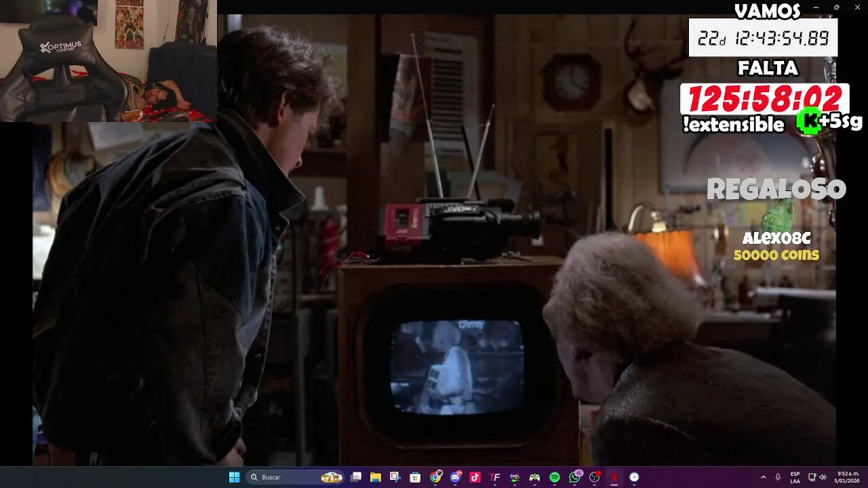Open the network status tray icon
The height and width of the screenshot is (488, 868).
click(x=812, y=477)
